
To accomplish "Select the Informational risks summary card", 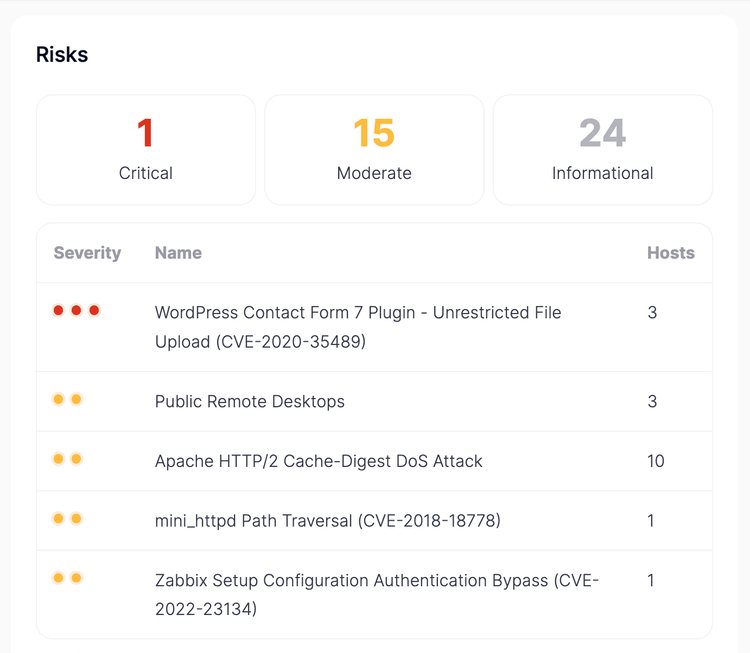I will [602, 150].
